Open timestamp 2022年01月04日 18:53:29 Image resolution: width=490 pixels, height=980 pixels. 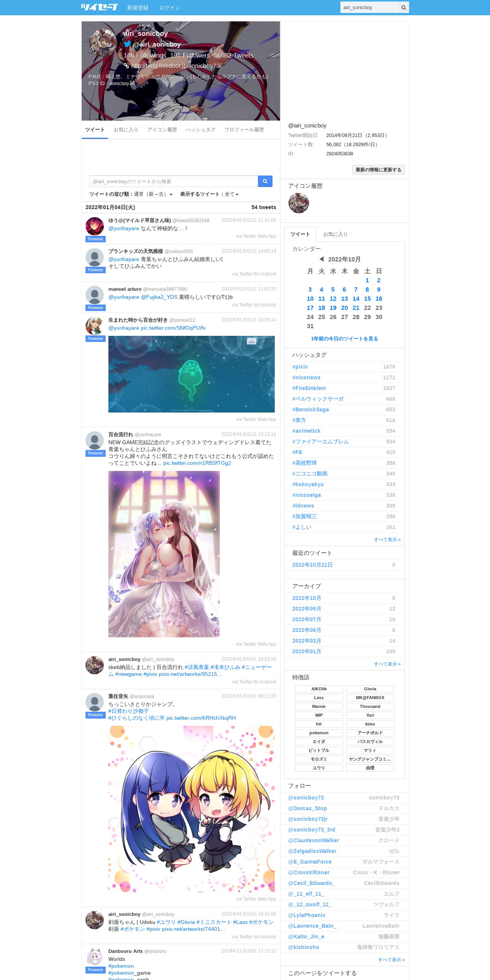pos(249,659)
